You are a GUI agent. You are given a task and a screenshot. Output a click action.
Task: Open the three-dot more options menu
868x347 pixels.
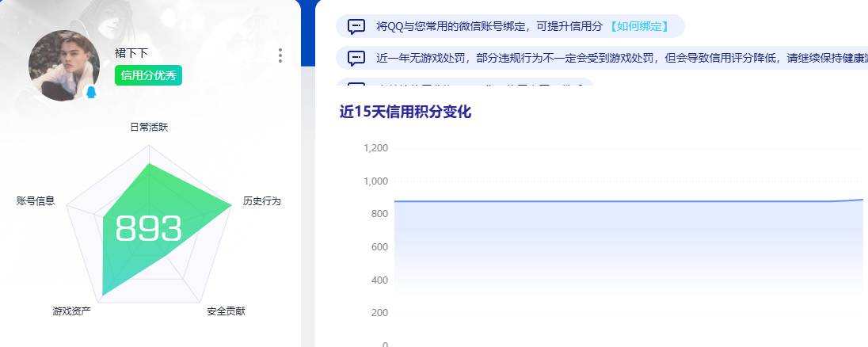[280, 55]
